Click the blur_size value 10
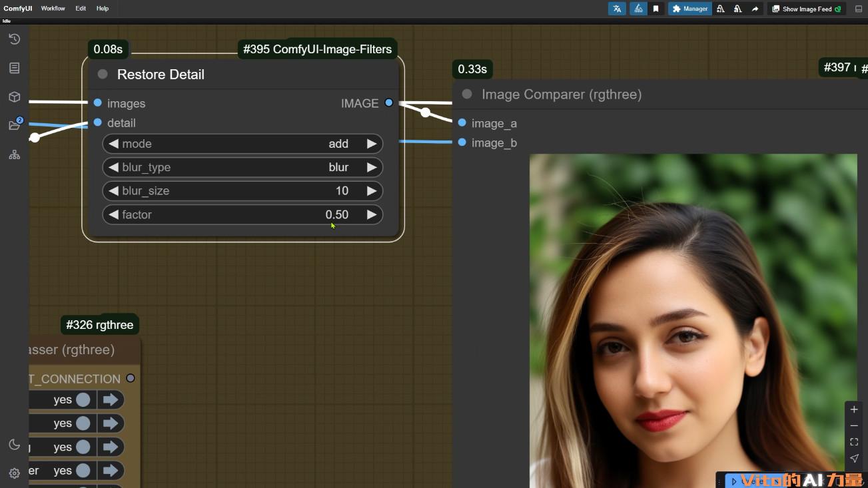868x488 pixels. coord(342,191)
